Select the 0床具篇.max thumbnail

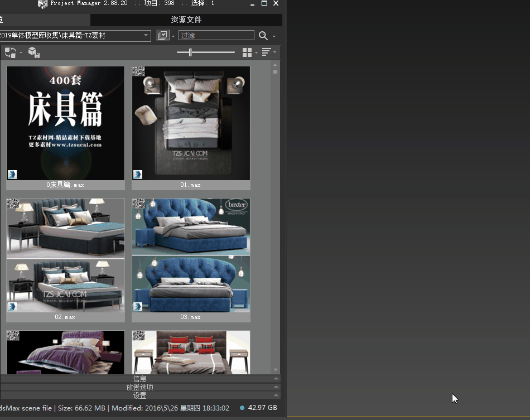pyautogui.click(x=66, y=123)
